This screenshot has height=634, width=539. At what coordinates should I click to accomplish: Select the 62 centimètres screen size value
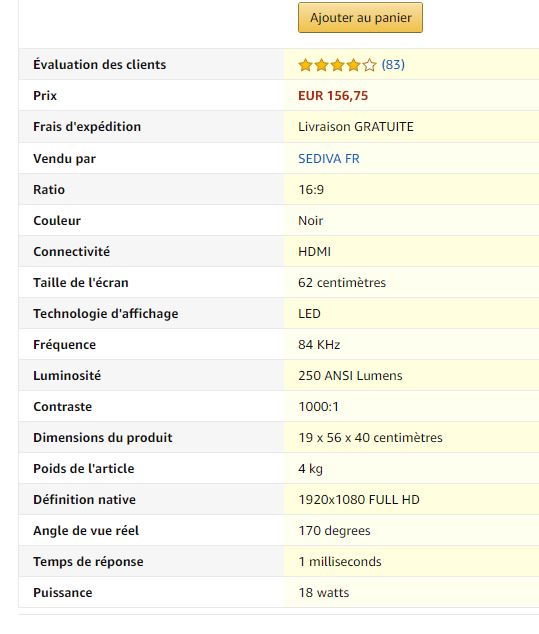[342, 283]
